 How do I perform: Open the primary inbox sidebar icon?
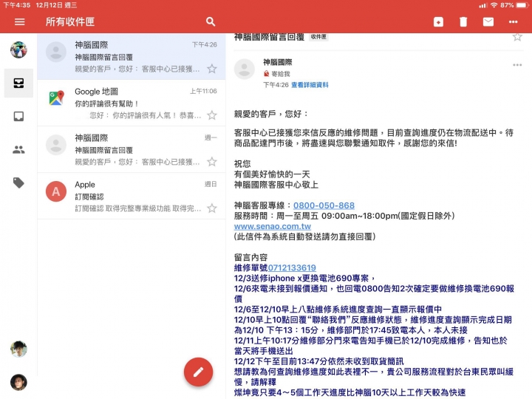(x=18, y=117)
